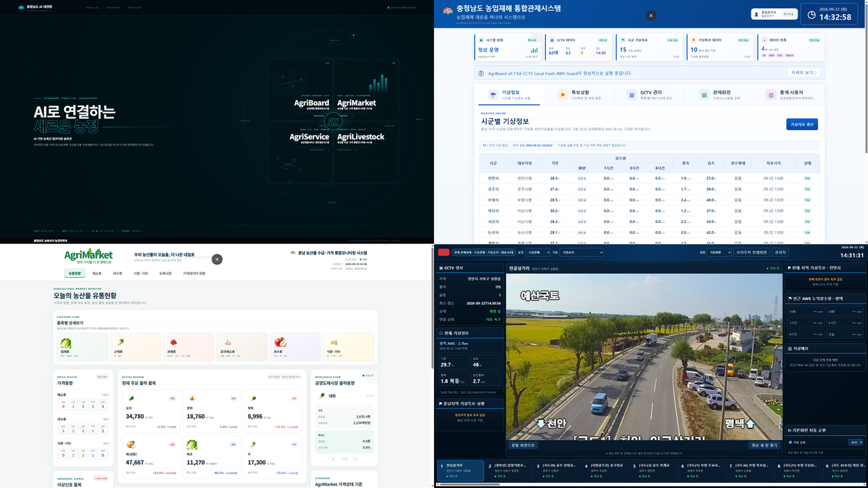Click the 로그아웃 button
Viewport: 868px width, 488px height.
(x=789, y=14)
